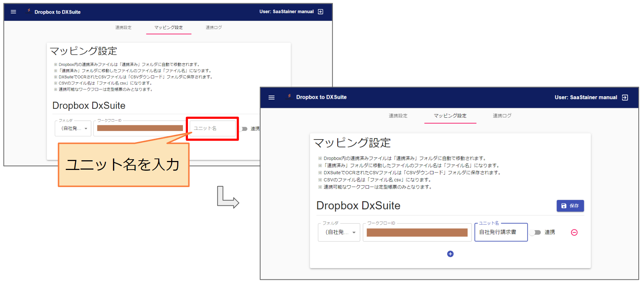
Task: Click ワークフローID field in front window
Action: [x=417, y=233]
